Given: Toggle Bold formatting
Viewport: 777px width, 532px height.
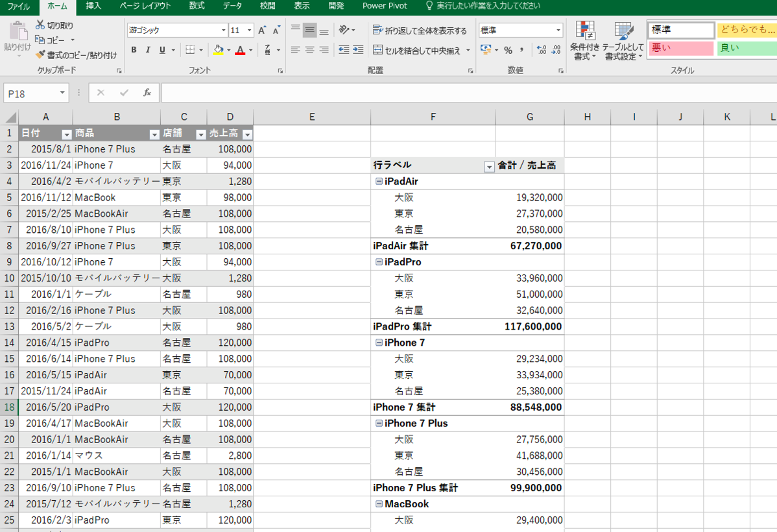Looking at the screenshot, I should (134, 50).
